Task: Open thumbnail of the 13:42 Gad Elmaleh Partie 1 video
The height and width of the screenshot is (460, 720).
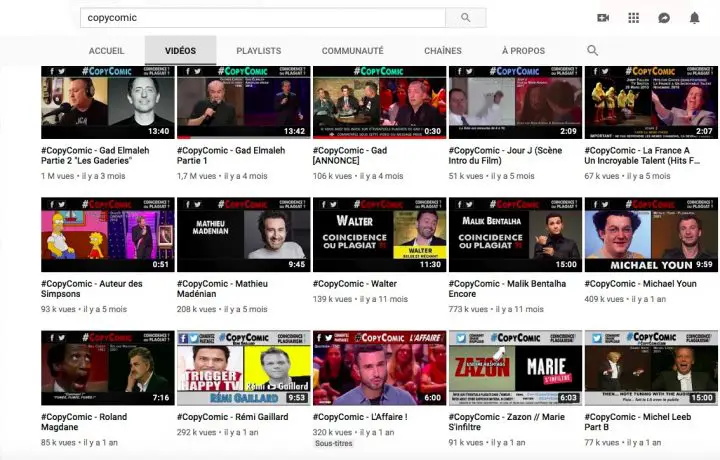Action: [244, 102]
